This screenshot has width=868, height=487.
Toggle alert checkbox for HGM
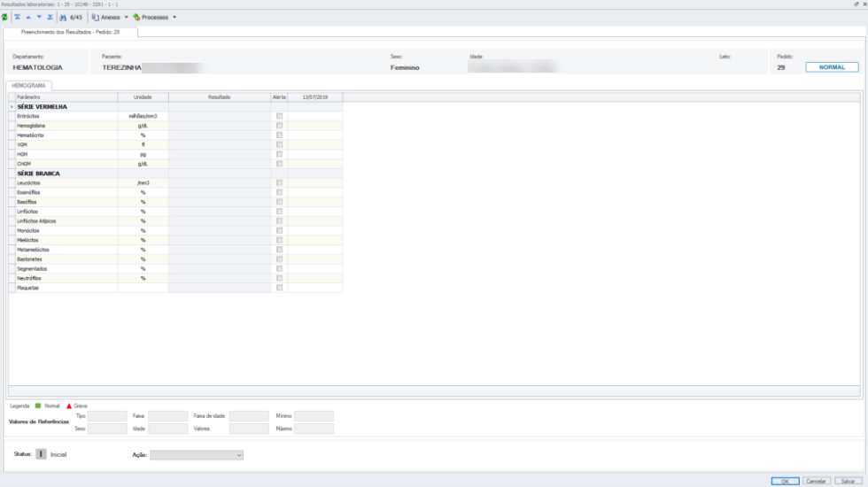point(280,154)
